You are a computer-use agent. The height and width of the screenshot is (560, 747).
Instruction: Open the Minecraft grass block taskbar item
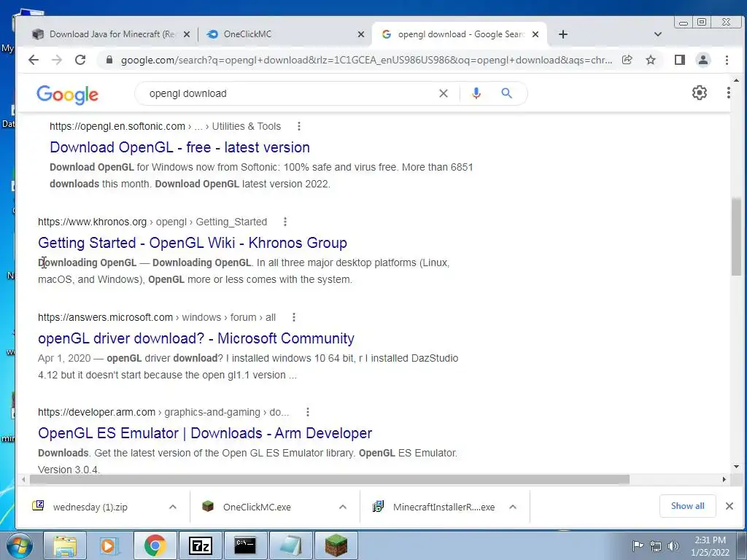[336, 545]
